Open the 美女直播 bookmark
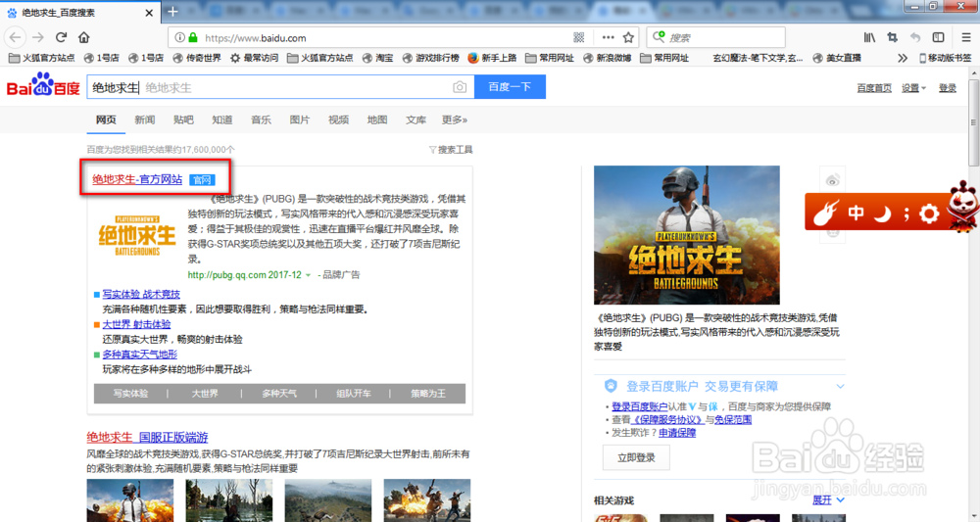 (x=837, y=58)
